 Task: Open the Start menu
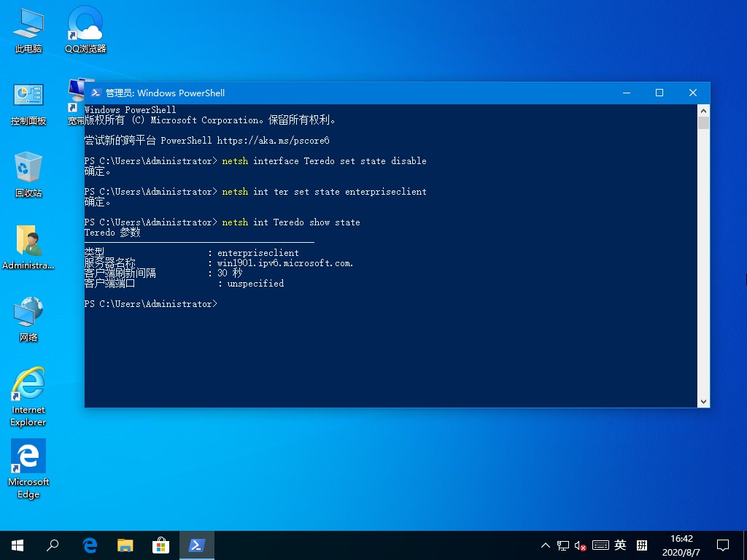coord(17,545)
